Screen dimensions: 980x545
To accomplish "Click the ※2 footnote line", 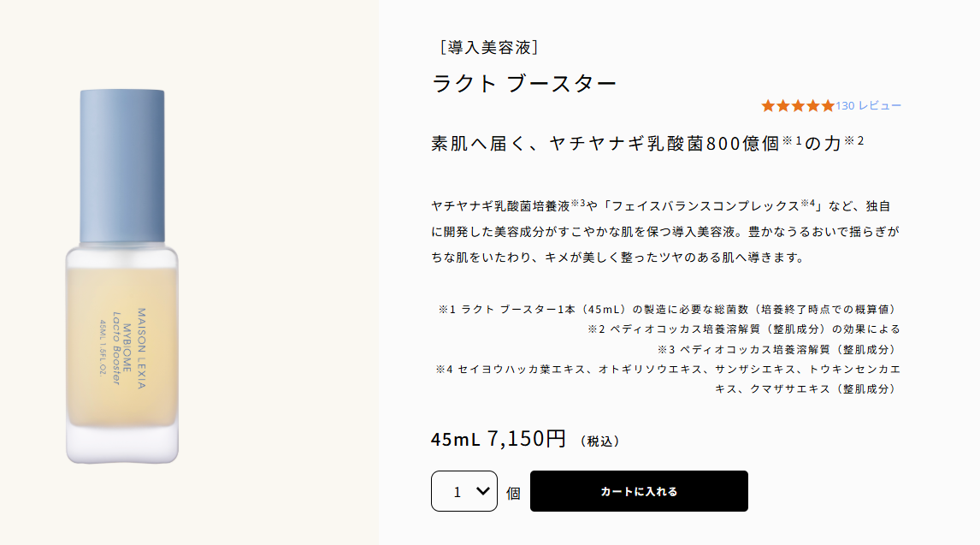I will click(x=743, y=329).
